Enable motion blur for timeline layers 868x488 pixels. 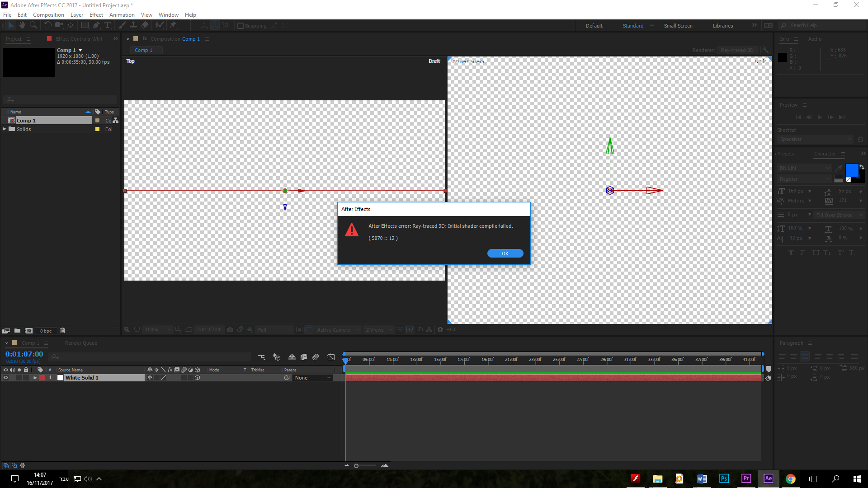coord(316,357)
